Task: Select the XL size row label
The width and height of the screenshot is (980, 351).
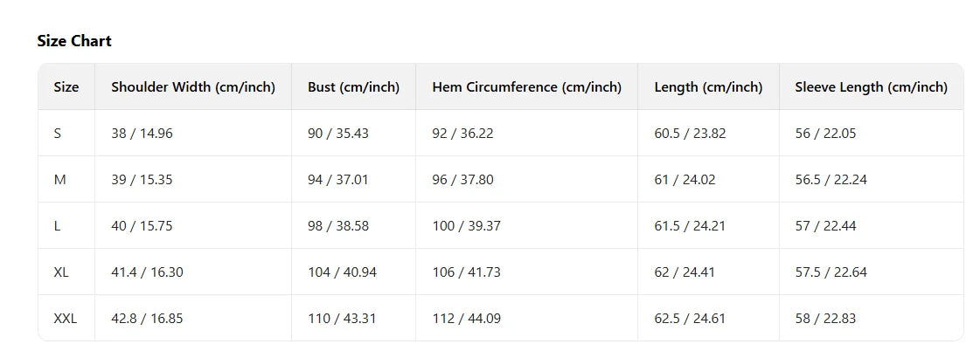Action: [61, 272]
